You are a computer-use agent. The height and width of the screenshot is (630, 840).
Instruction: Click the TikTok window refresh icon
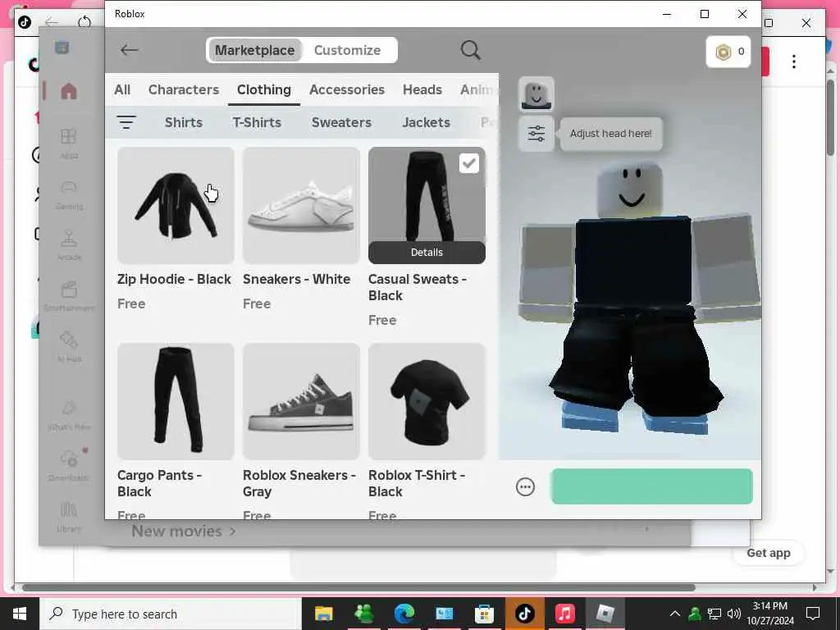click(84, 22)
